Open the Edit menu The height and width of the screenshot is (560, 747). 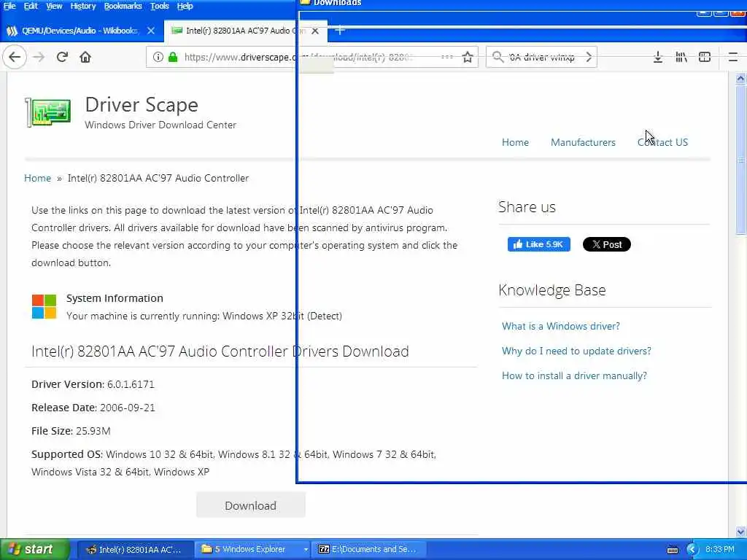[x=31, y=6]
